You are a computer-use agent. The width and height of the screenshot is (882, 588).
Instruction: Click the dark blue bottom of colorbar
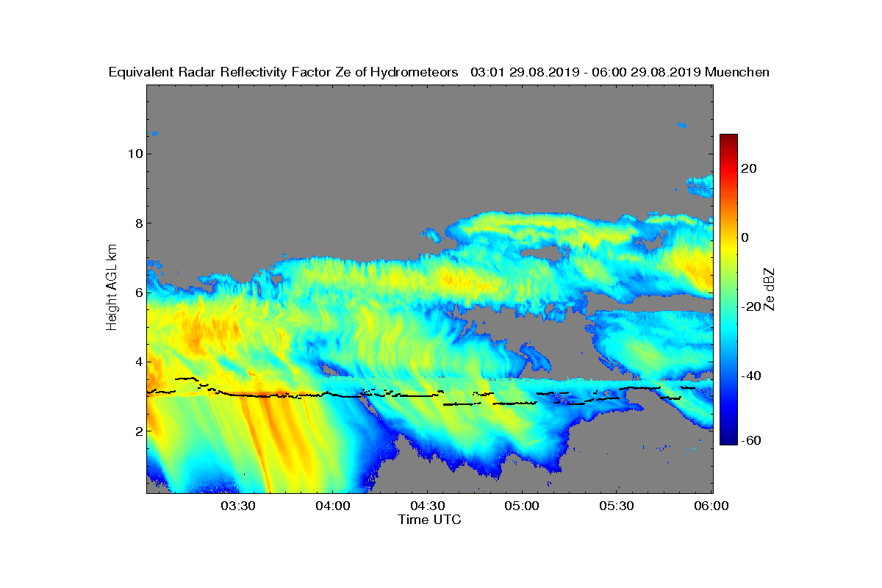[x=728, y=438]
